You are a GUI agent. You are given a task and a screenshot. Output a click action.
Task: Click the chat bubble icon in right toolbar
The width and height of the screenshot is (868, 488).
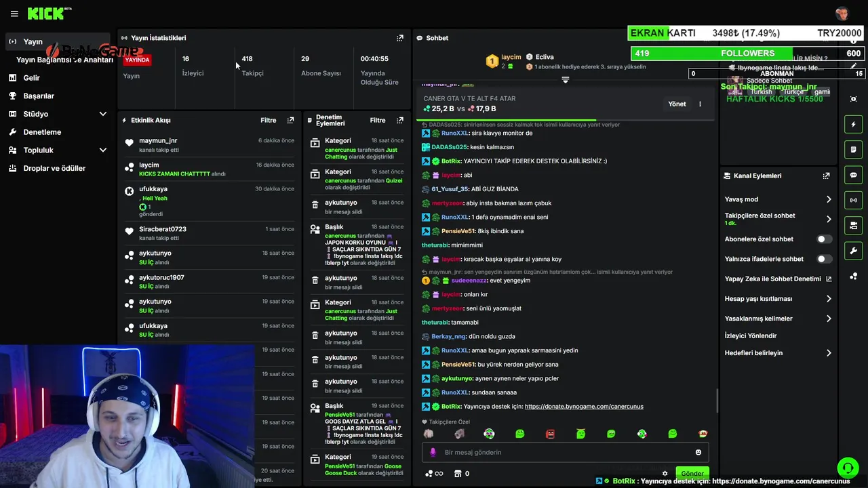853,175
